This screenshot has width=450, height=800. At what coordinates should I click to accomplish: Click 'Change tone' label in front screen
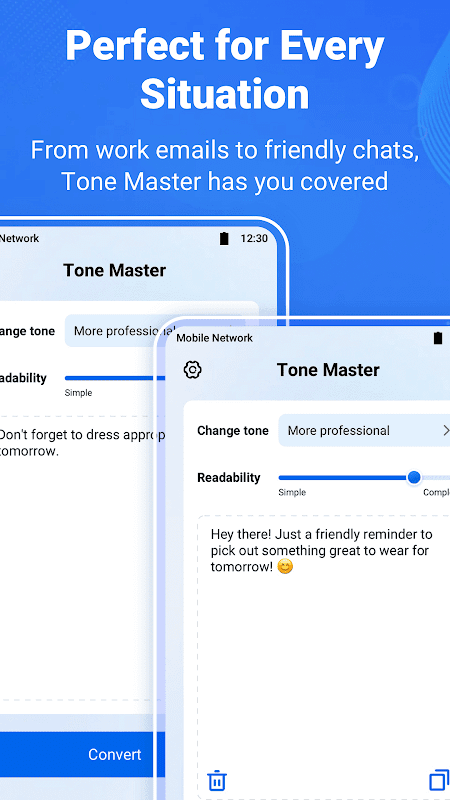[233, 431]
